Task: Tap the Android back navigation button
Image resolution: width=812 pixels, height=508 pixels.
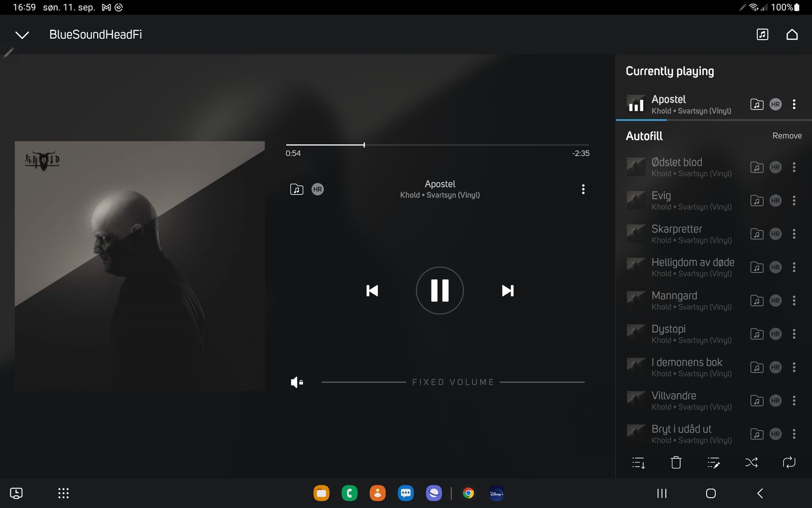Action: pos(760,493)
